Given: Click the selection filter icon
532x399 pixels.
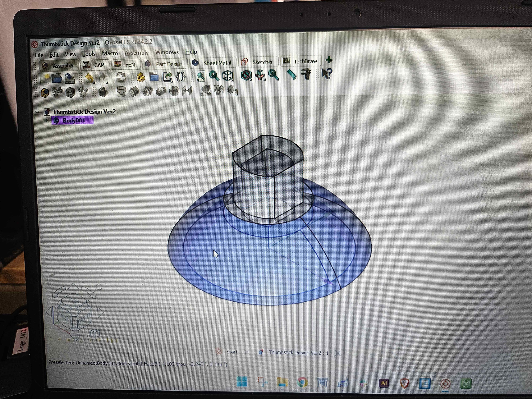Looking at the screenshot, I should pos(260,75).
